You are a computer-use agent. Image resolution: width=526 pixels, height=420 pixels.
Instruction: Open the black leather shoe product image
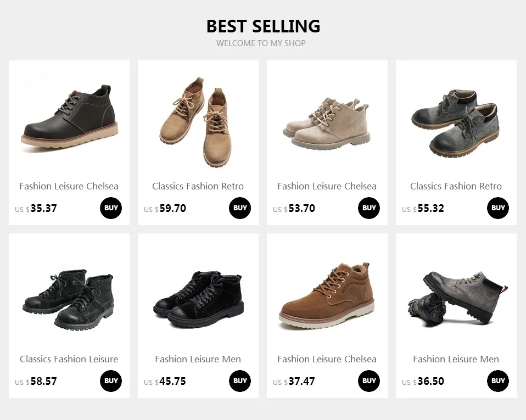pos(69,116)
